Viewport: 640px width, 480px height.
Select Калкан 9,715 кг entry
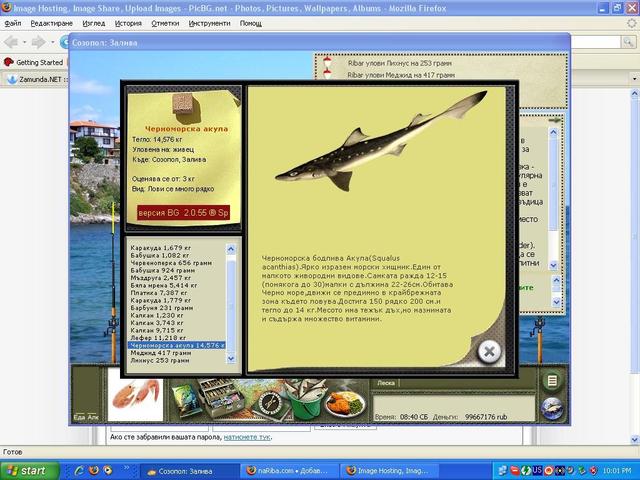[157, 330]
